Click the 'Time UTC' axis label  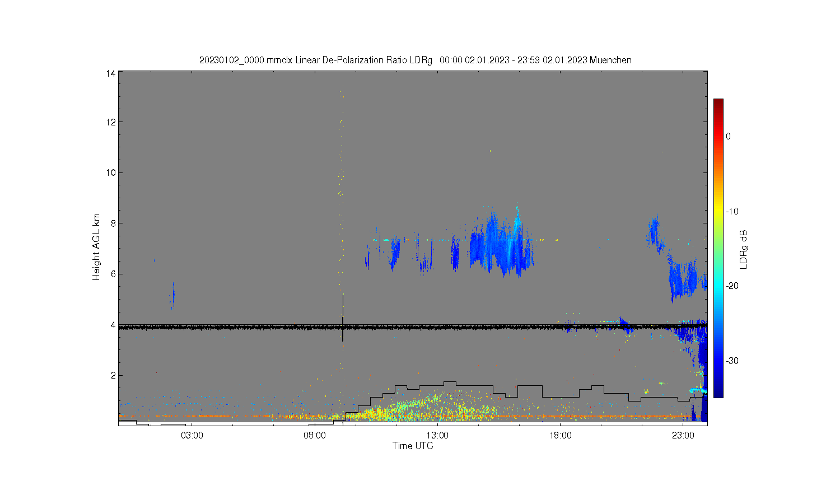click(x=413, y=446)
